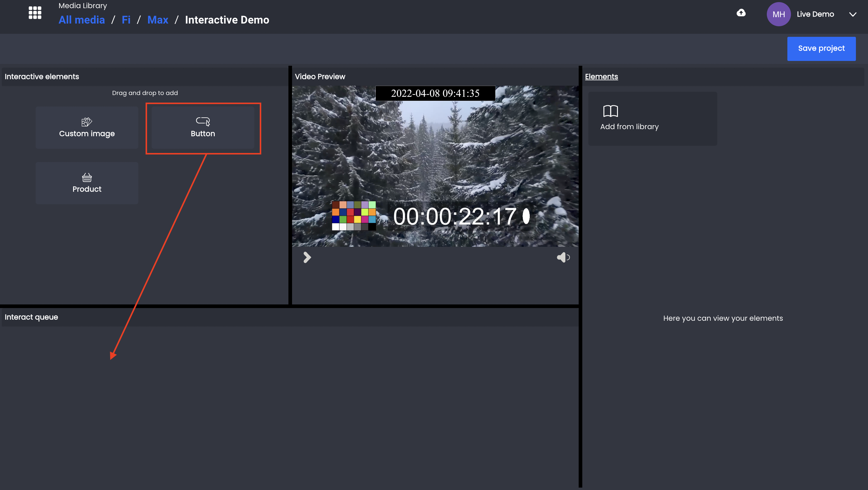Click the Save project button
The image size is (868, 490).
[821, 49]
